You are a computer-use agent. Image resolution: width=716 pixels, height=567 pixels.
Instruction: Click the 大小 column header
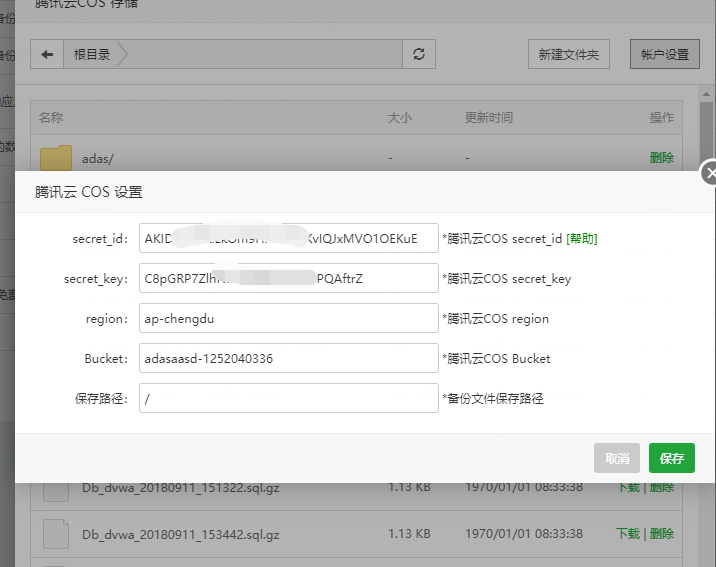(400, 118)
